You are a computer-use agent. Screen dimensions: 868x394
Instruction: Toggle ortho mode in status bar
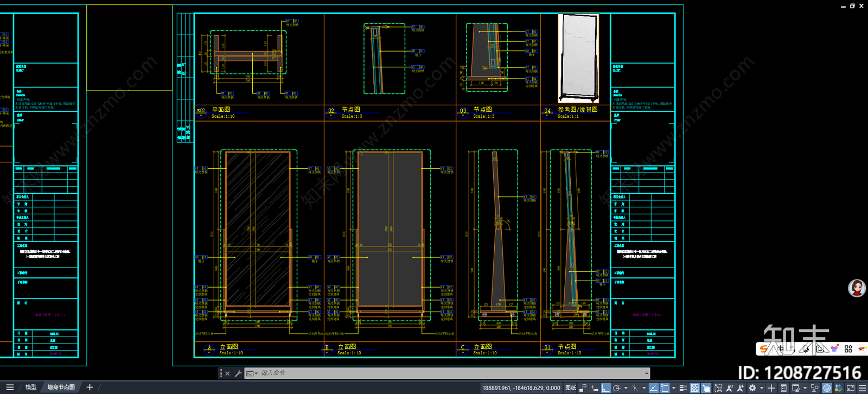(605, 388)
